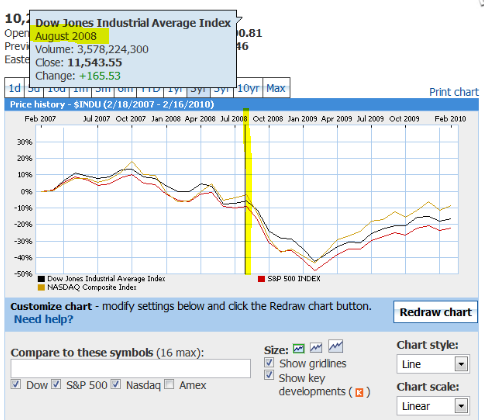Switch to the 10yr range tab
The height and width of the screenshot is (420, 484).
point(248,88)
